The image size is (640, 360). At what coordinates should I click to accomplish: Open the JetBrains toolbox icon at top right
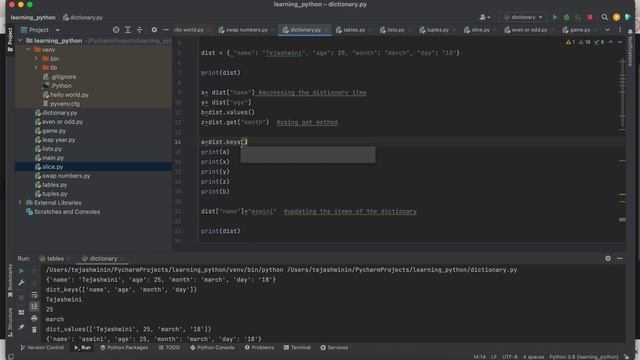click(629, 17)
